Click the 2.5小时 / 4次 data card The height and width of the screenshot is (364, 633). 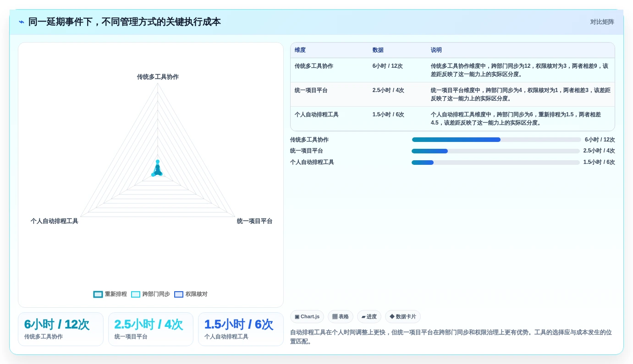tap(151, 329)
